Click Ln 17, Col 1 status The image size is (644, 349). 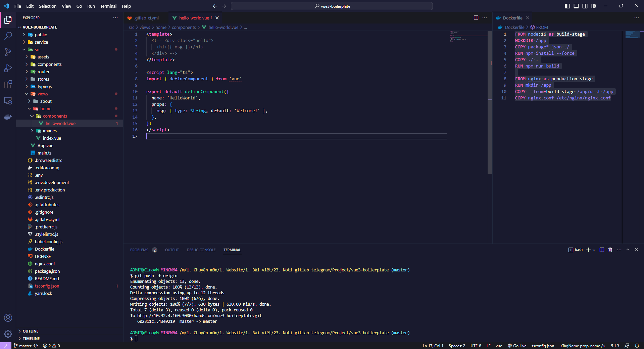[433, 346]
